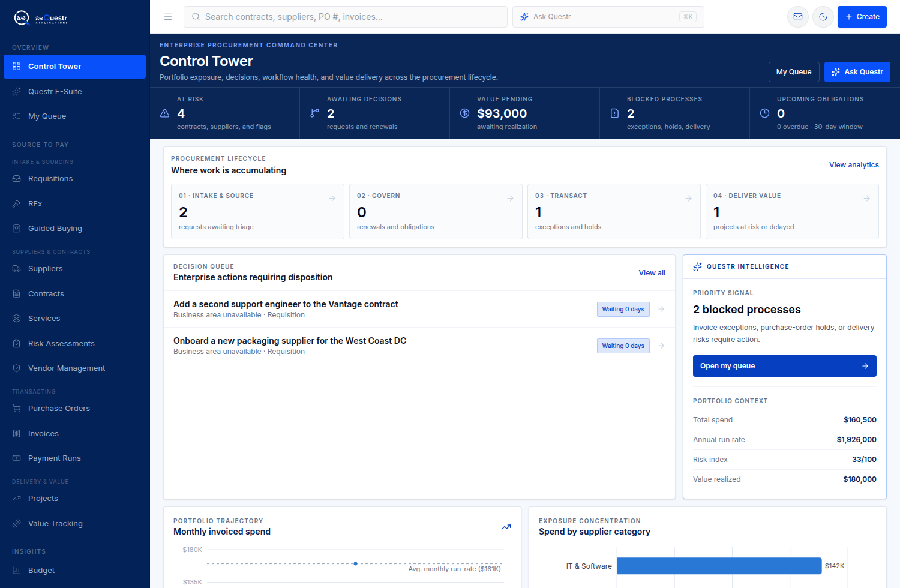
Task: Open the mail inbox icon
Action: [x=798, y=17]
